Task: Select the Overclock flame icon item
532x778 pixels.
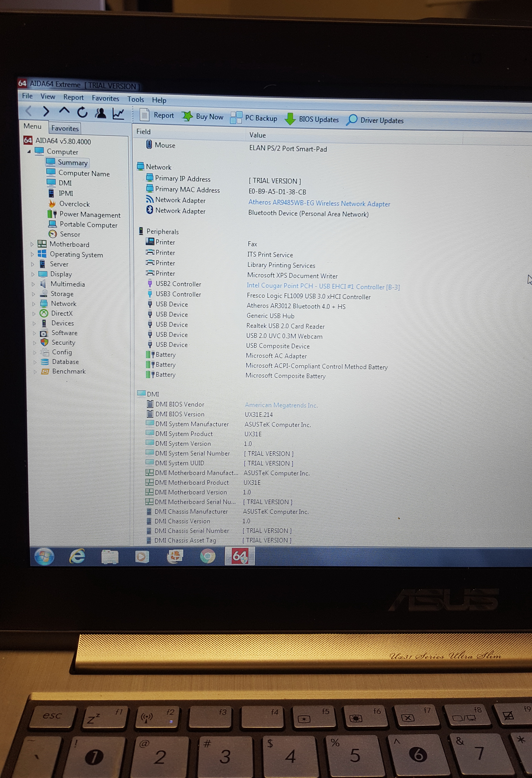Action: click(52, 203)
